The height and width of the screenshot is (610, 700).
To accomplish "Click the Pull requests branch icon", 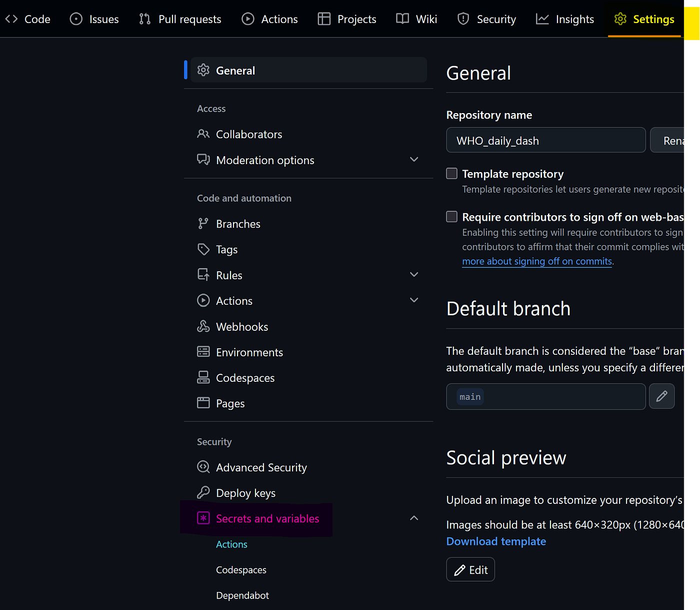I will tap(145, 19).
